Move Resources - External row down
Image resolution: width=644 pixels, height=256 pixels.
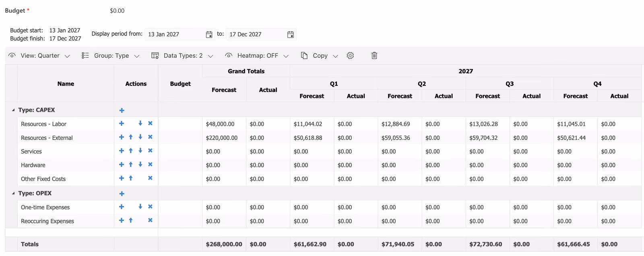point(140,137)
